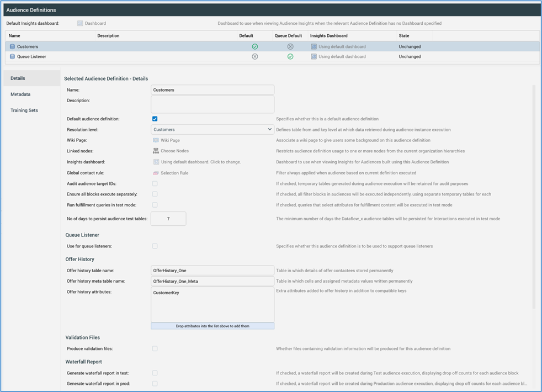Click 'Using default dashboard. Click to change.' link

click(200, 162)
